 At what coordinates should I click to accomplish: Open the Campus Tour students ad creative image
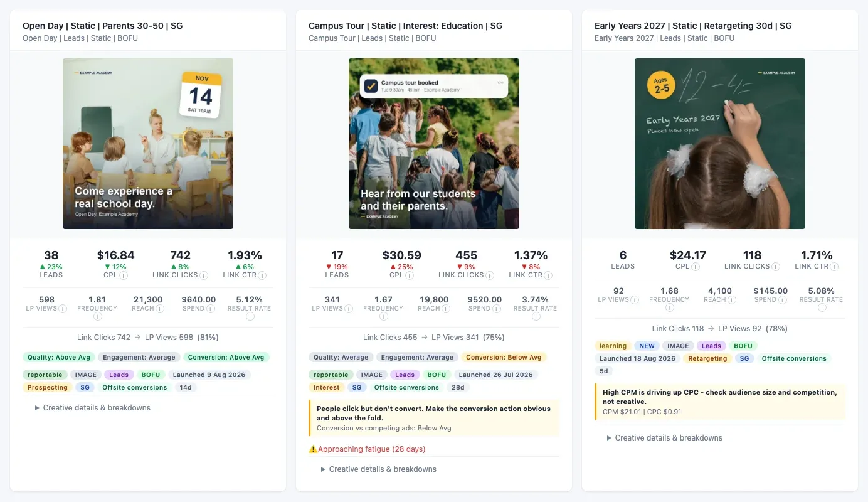tap(434, 144)
